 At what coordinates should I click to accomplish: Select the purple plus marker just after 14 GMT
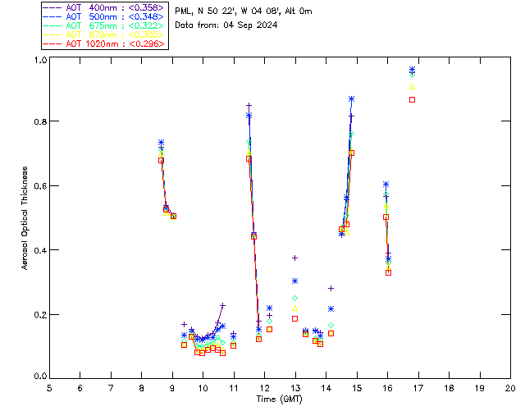[331, 289]
